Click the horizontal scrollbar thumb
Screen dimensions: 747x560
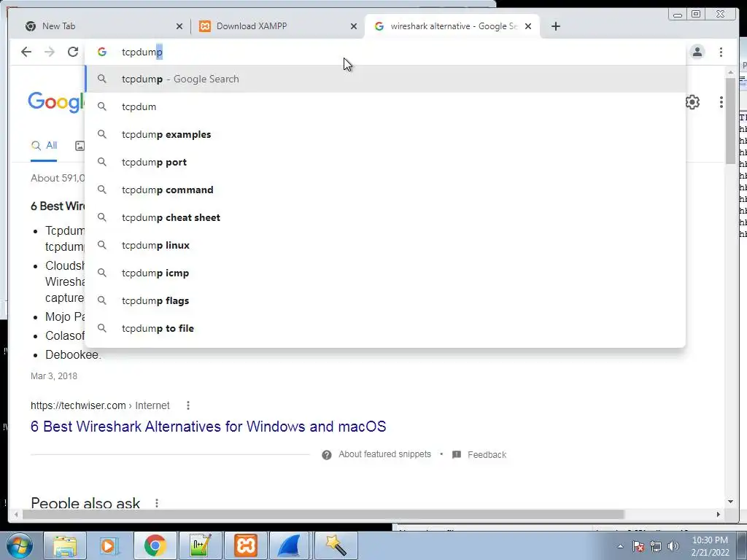pyautogui.click(x=324, y=514)
